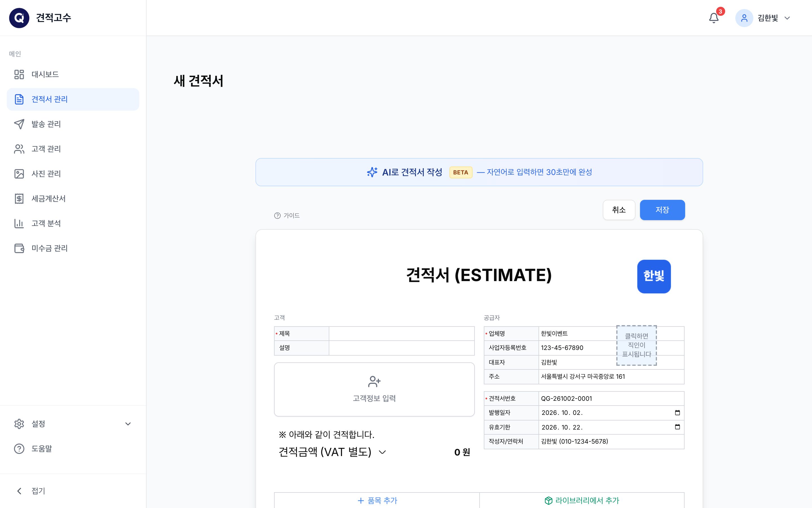
Task: Open the 대시보드 grid icon
Action: [x=19, y=74]
